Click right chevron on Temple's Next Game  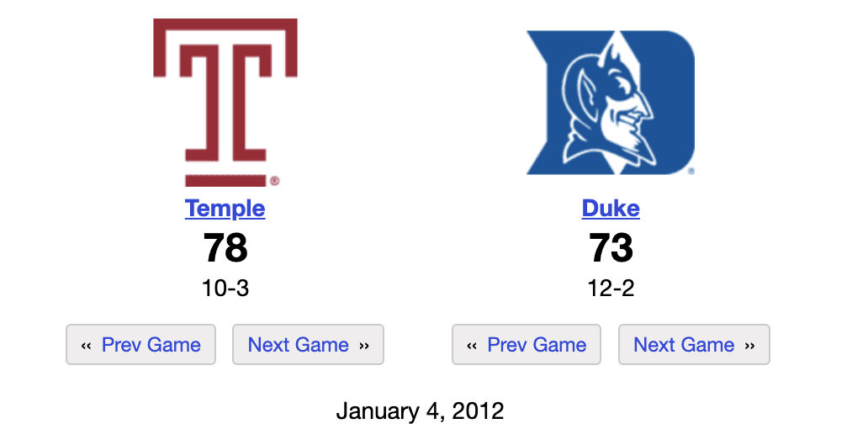point(364,345)
